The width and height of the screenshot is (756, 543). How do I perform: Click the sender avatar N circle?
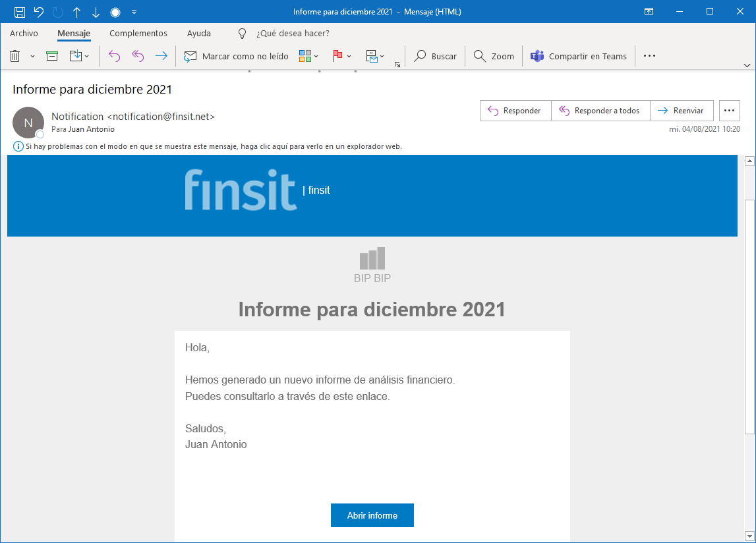[x=28, y=123]
